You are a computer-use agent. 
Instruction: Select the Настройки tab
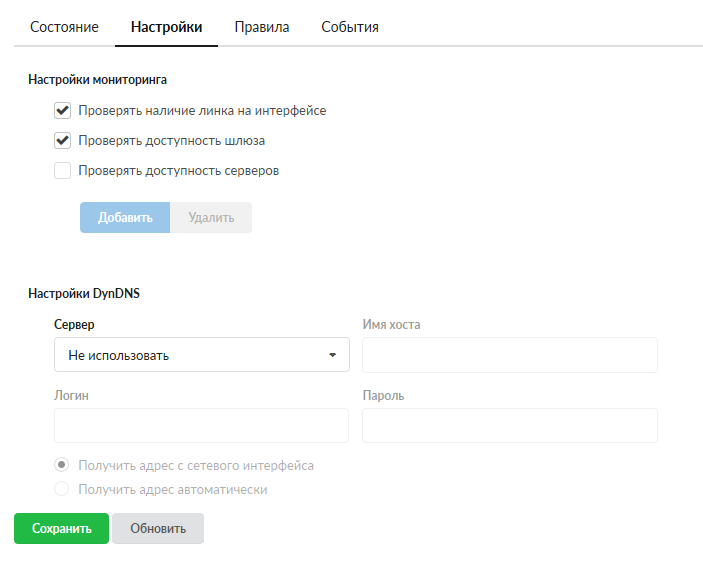166,27
